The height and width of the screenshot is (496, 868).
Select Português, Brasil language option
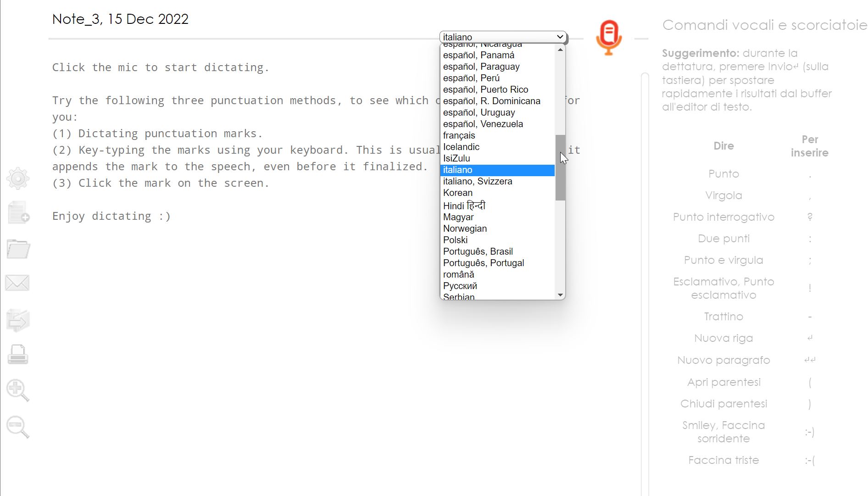coord(478,251)
